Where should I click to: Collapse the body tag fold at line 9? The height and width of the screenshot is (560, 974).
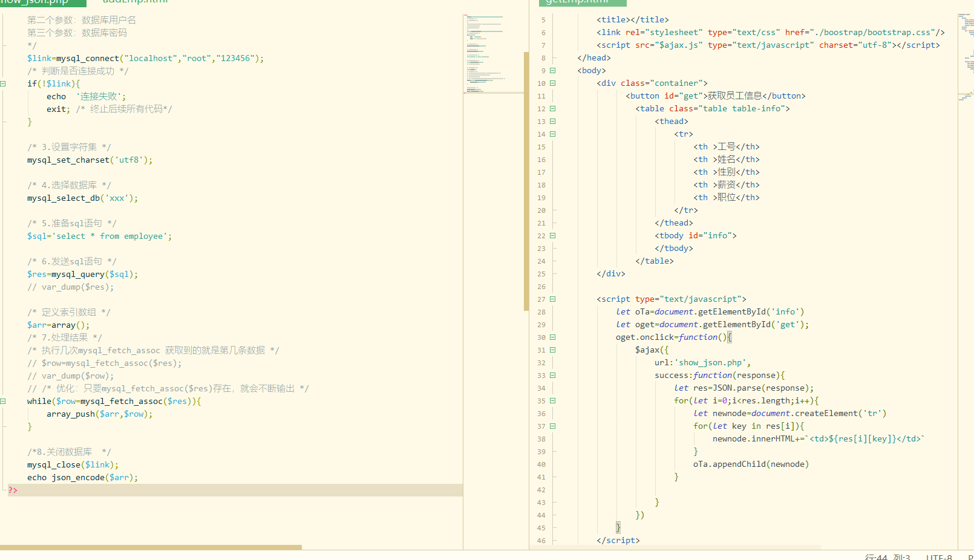[x=552, y=71]
